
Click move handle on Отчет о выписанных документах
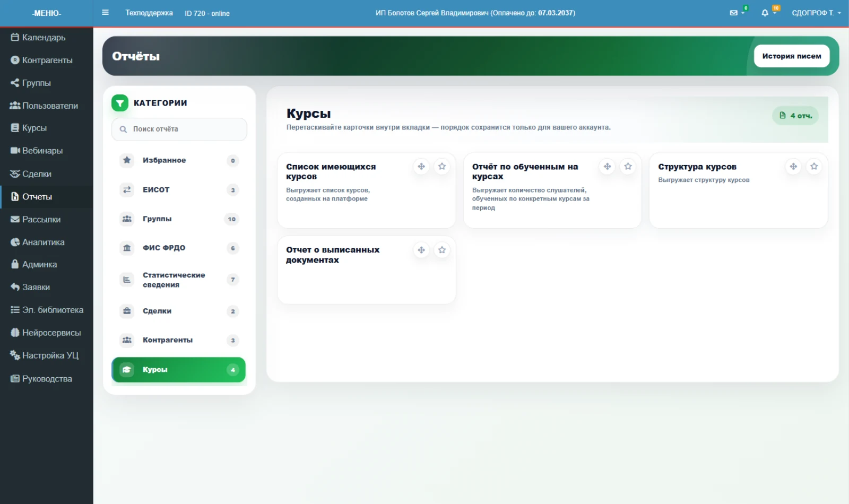coord(421,250)
